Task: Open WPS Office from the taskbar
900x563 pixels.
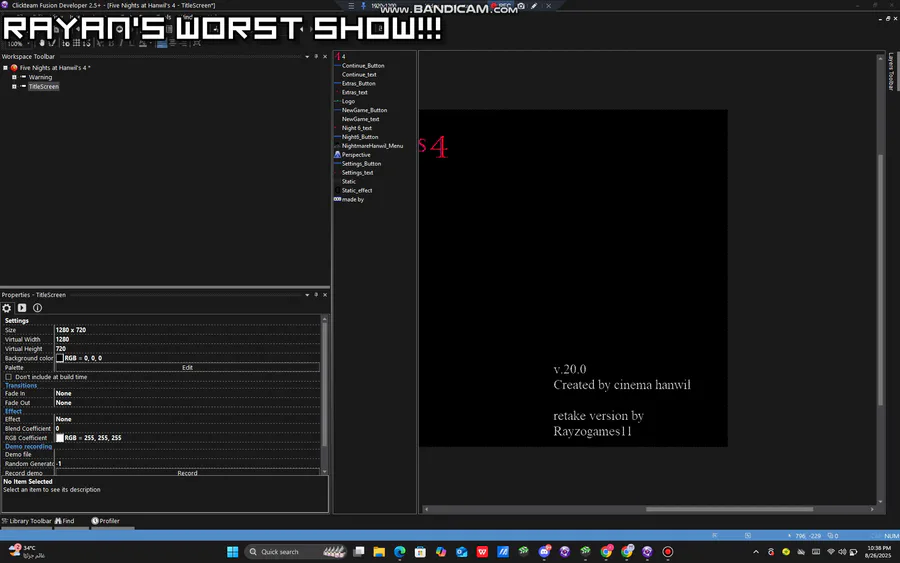Action: point(482,552)
